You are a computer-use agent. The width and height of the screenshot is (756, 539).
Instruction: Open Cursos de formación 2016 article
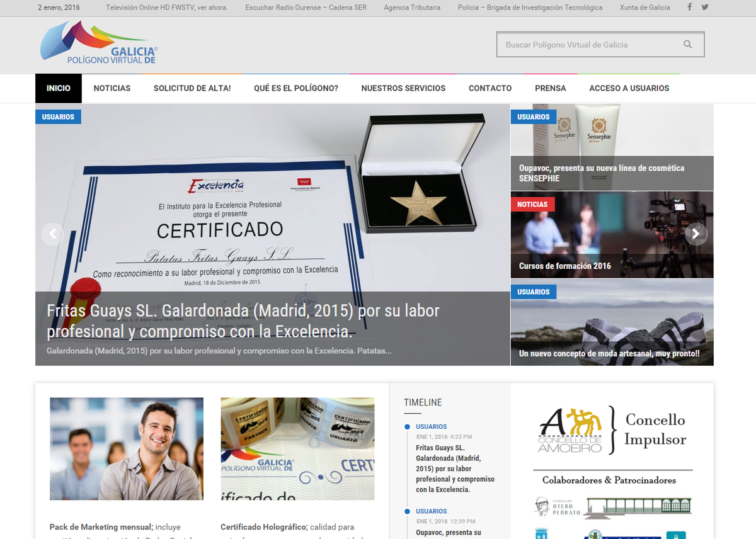(565, 266)
